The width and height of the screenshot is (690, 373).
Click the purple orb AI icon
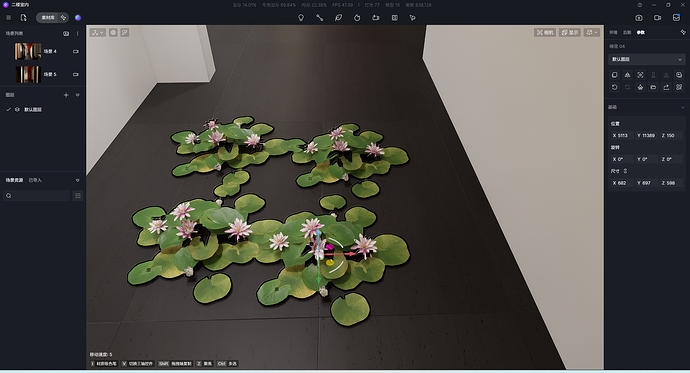[78, 18]
